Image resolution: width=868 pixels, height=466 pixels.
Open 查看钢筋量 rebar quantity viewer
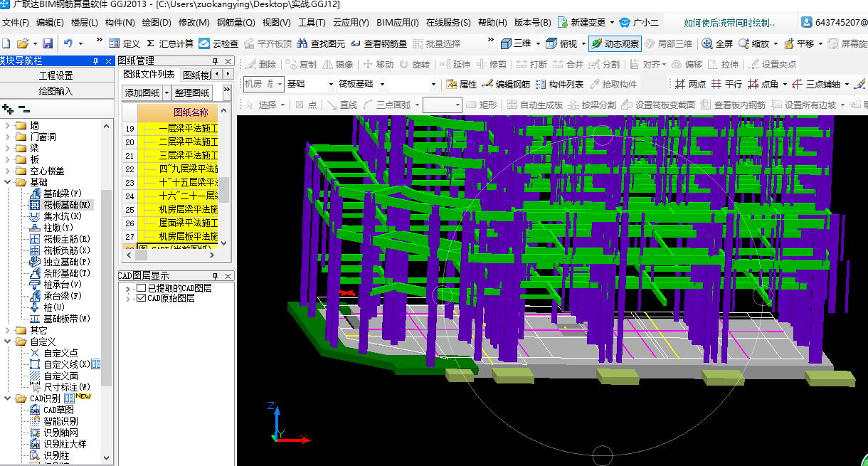pyautogui.click(x=379, y=43)
